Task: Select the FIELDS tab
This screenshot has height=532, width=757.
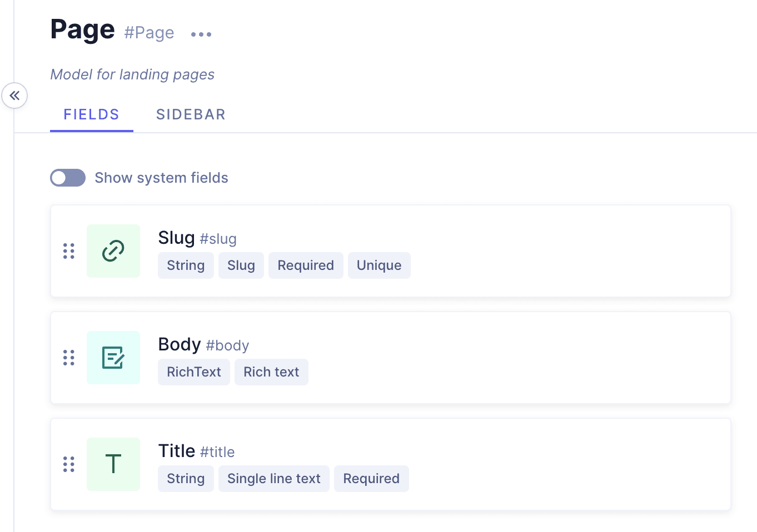Action: click(91, 114)
